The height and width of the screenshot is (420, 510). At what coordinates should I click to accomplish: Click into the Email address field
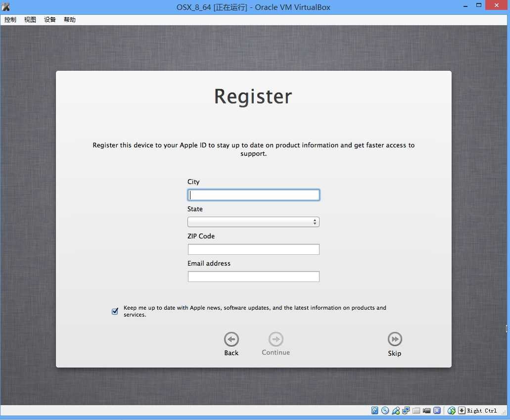coord(253,277)
